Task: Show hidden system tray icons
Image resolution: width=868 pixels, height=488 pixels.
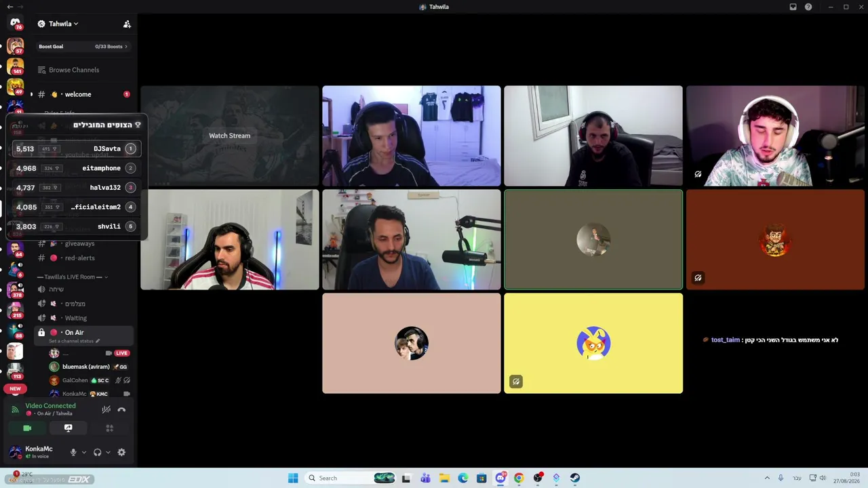Action: [x=767, y=478]
